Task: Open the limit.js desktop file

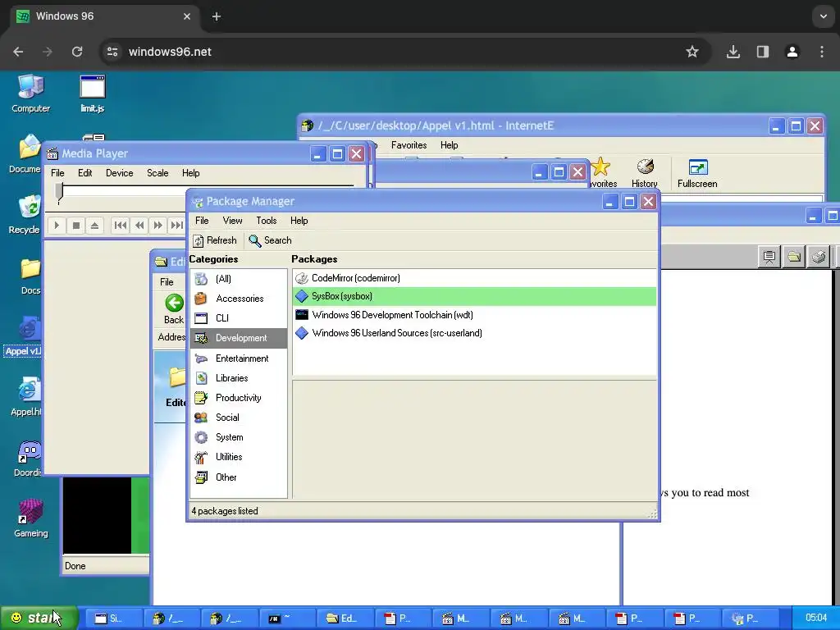Action: 92,94
